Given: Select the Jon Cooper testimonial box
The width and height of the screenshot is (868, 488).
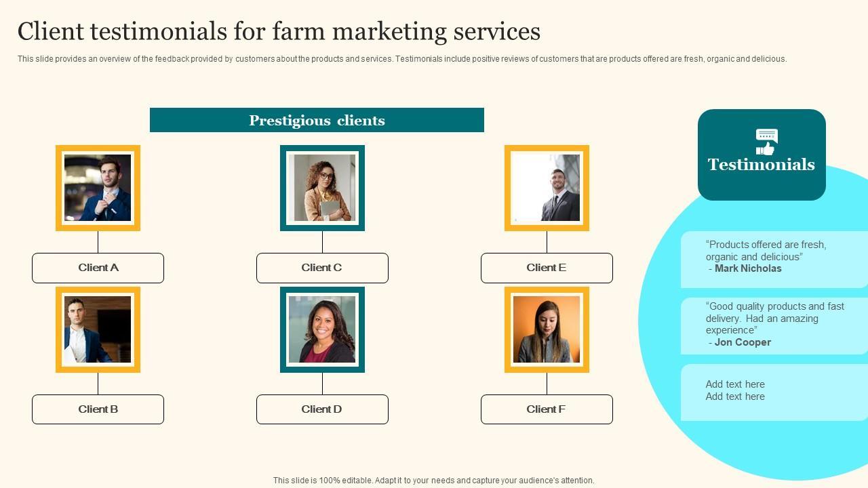Looking at the screenshot, I should (773, 325).
